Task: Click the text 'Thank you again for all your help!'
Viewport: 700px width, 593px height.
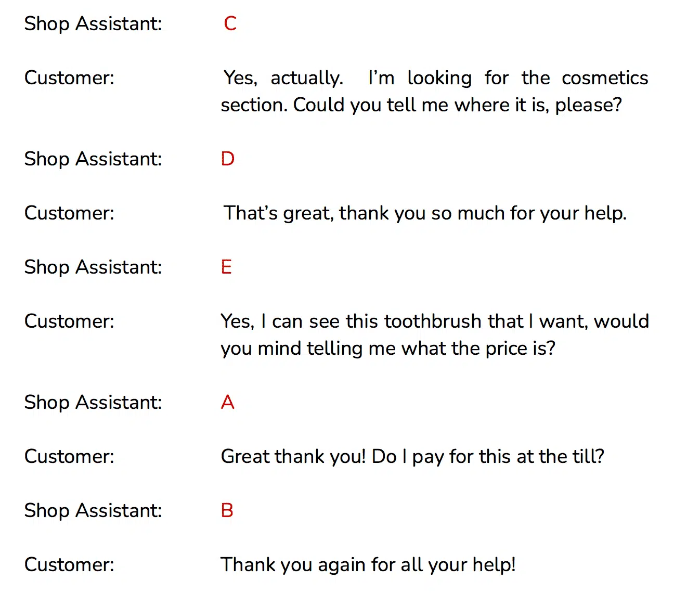Action: (x=368, y=565)
